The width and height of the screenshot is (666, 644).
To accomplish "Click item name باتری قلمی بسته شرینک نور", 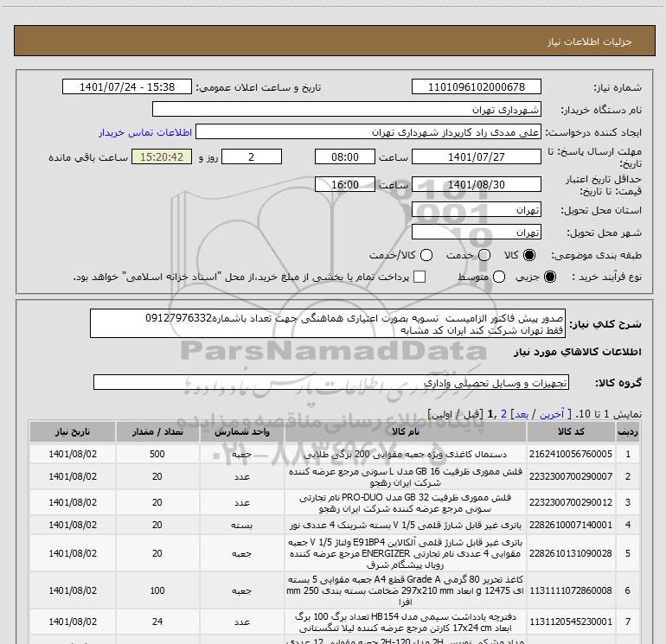I will [x=405, y=525].
